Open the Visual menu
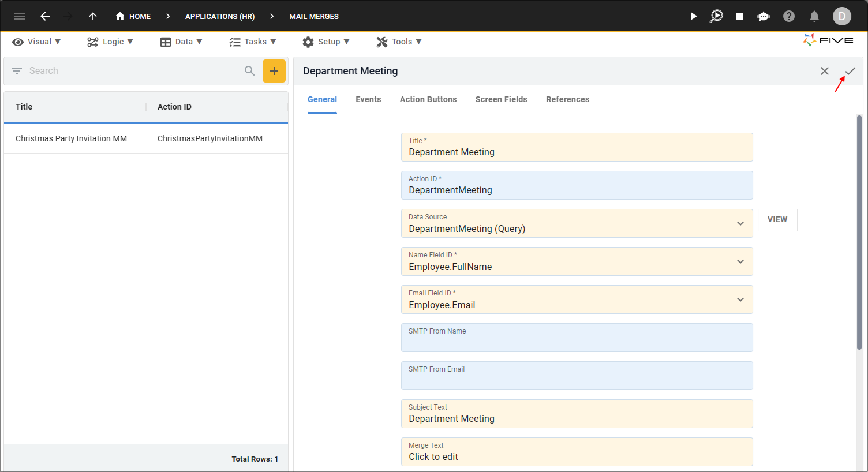 pos(36,42)
